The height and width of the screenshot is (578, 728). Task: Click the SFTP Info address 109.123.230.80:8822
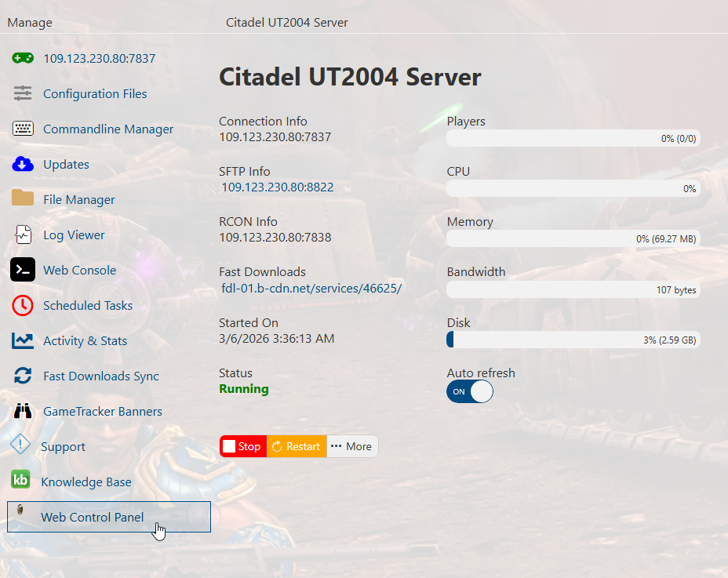(x=277, y=187)
